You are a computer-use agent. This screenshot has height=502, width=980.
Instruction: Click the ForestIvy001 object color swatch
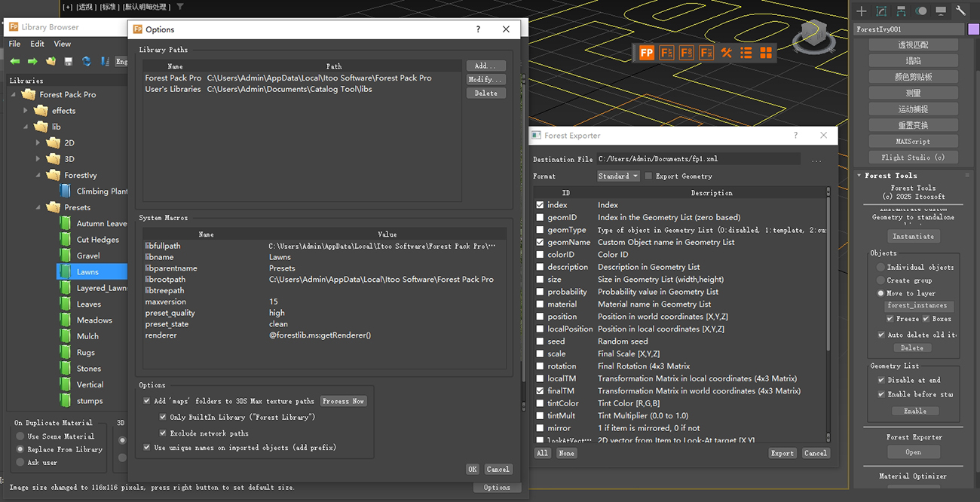pyautogui.click(x=973, y=29)
